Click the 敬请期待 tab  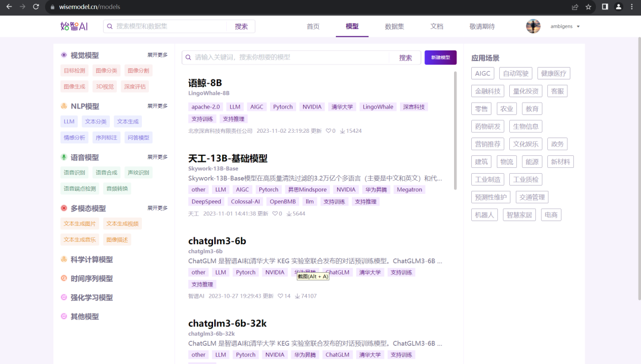(x=482, y=26)
